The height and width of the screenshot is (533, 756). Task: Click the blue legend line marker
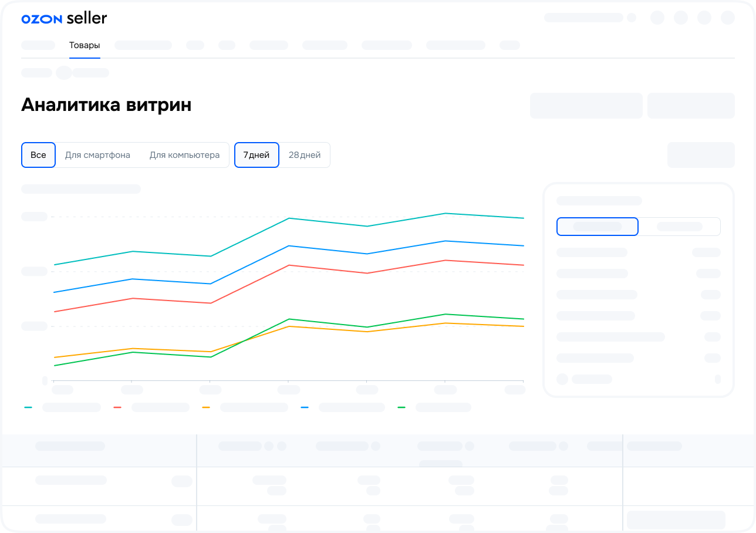click(305, 407)
